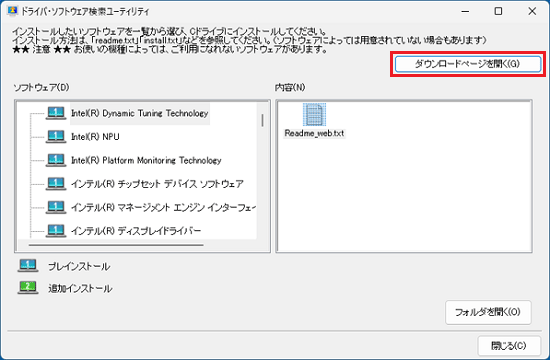This screenshot has width=550, height=360.
Task: Choose Intel(R) Platform Monitoring Technology item
Action: [146, 160]
